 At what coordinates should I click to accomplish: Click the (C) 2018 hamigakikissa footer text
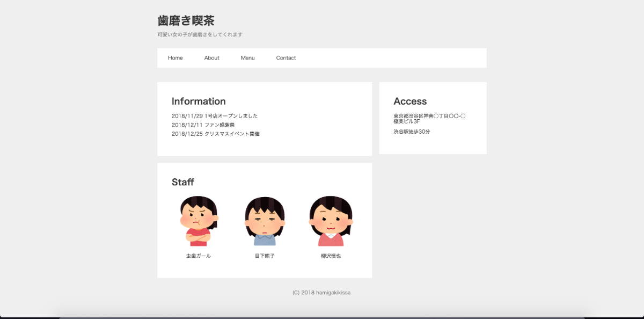pyautogui.click(x=322, y=293)
